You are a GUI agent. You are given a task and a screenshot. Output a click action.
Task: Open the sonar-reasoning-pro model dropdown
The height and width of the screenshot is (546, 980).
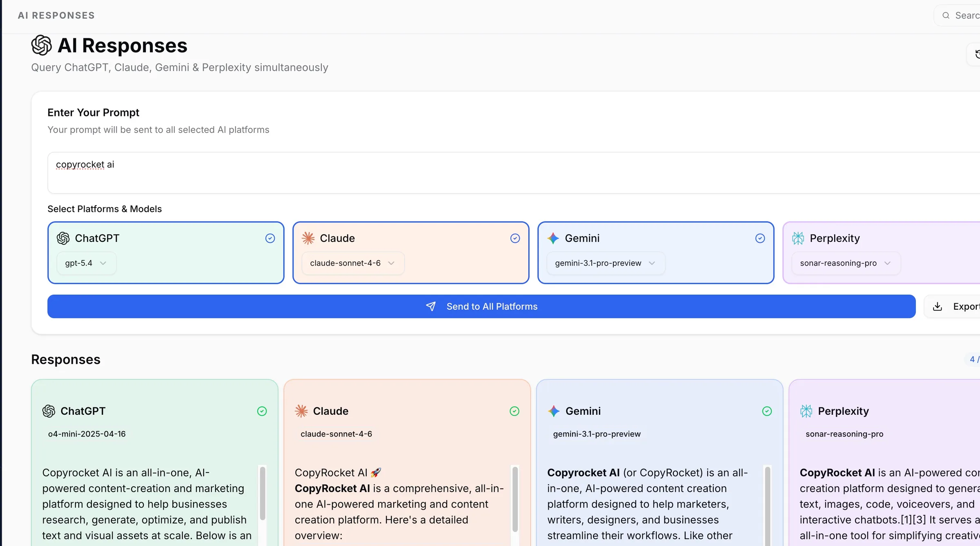pos(845,263)
